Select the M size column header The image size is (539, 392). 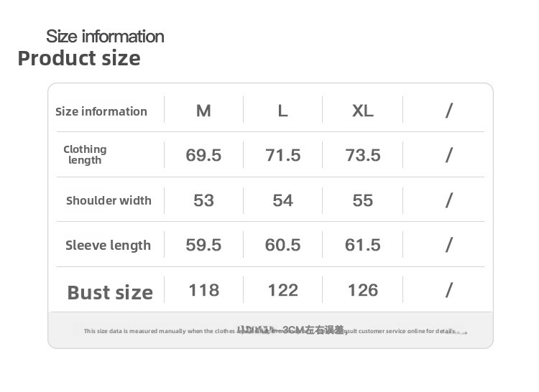point(203,111)
